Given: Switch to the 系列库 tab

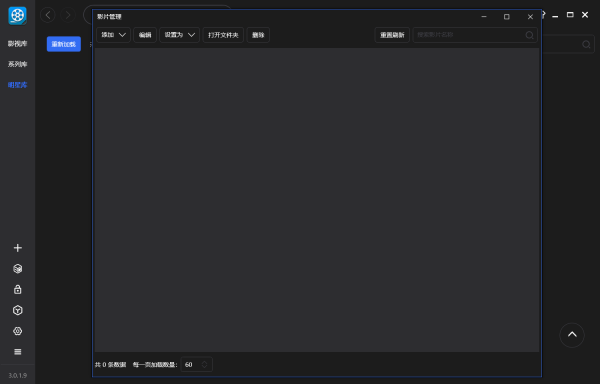Looking at the screenshot, I should [18, 64].
